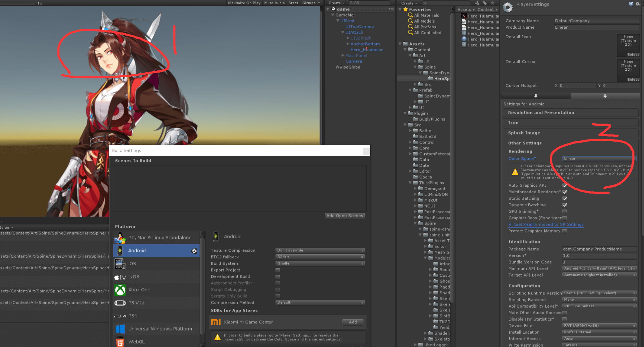Click Select for Default Cursor texture
The height and width of the screenshot is (347, 644).
click(x=633, y=80)
